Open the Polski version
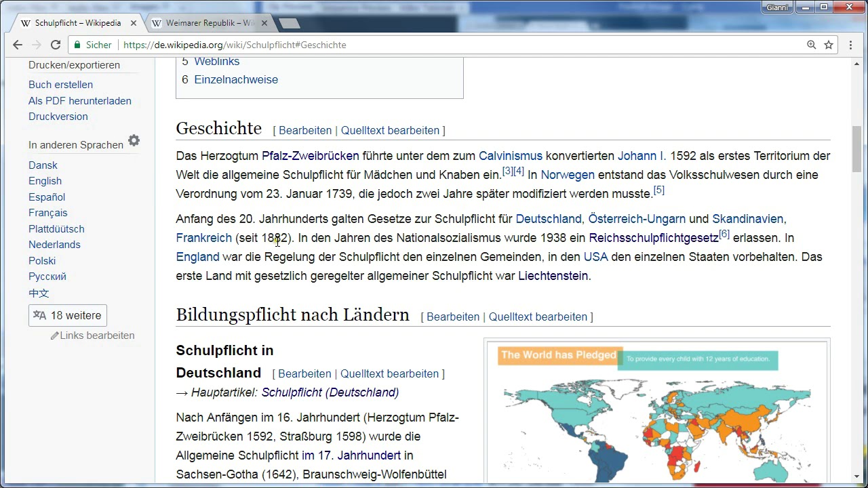The image size is (868, 488). click(x=42, y=261)
